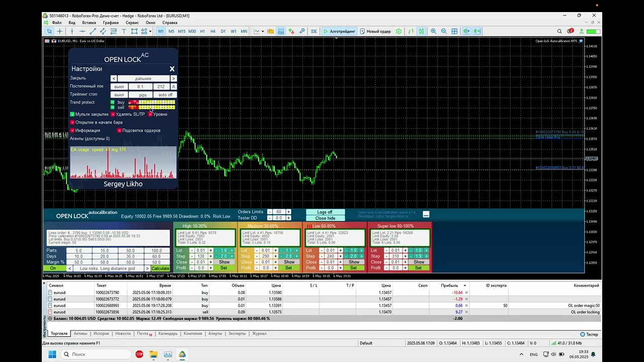Switch to the Эксперты tab
This screenshot has height=362, width=644.
[237, 334]
